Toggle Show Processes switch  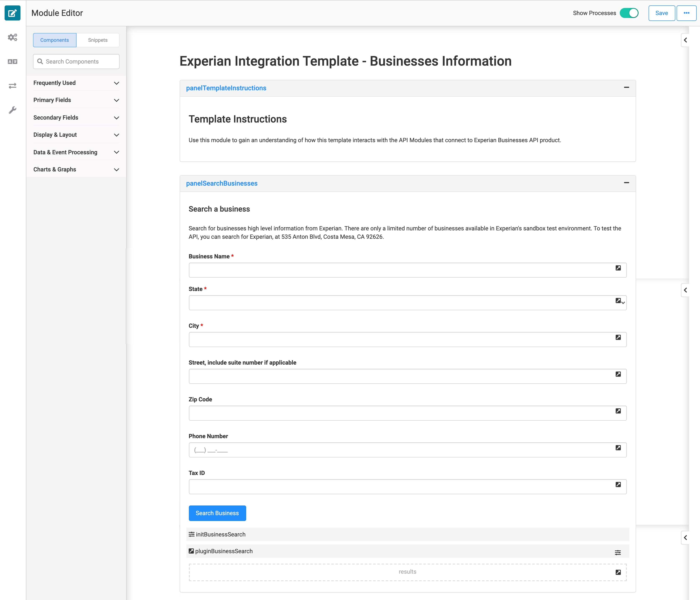(x=629, y=13)
